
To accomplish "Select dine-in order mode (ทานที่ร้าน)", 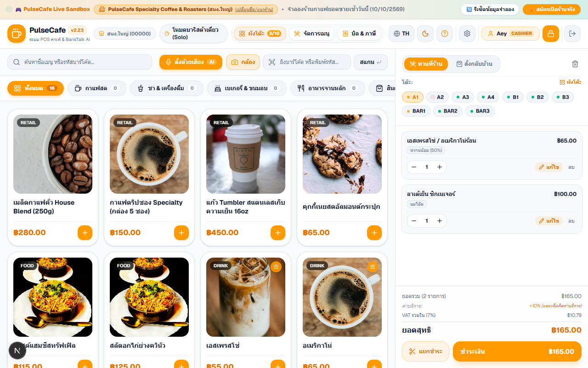I will pyautogui.click(x=426, y=64).
